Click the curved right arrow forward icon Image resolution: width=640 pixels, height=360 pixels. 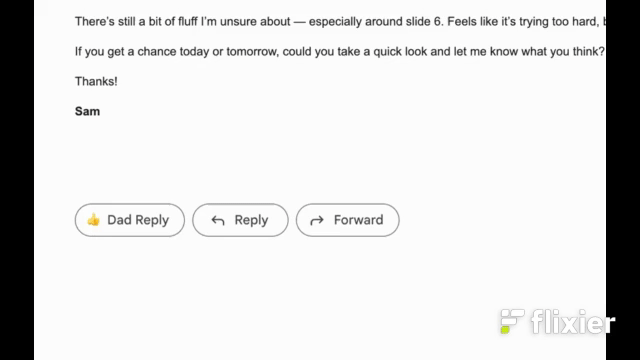pyautogui.click(x=317, y=221)
